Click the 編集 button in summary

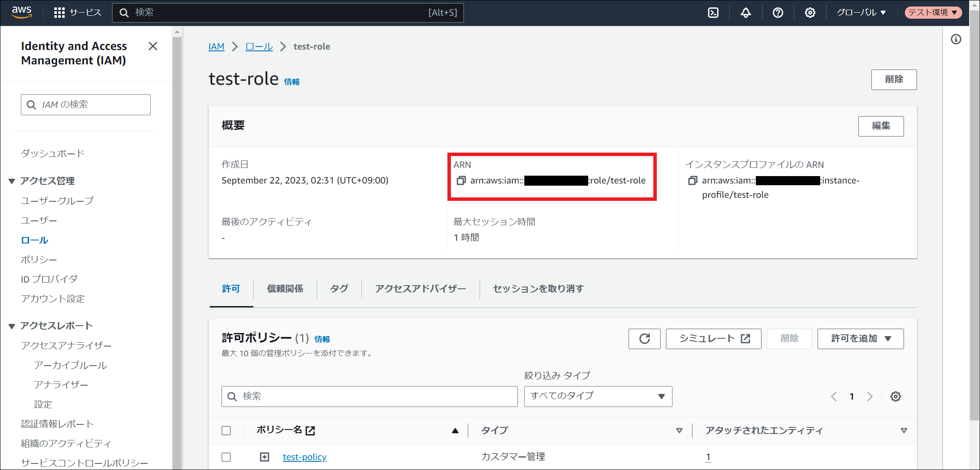tap(881, 126)
